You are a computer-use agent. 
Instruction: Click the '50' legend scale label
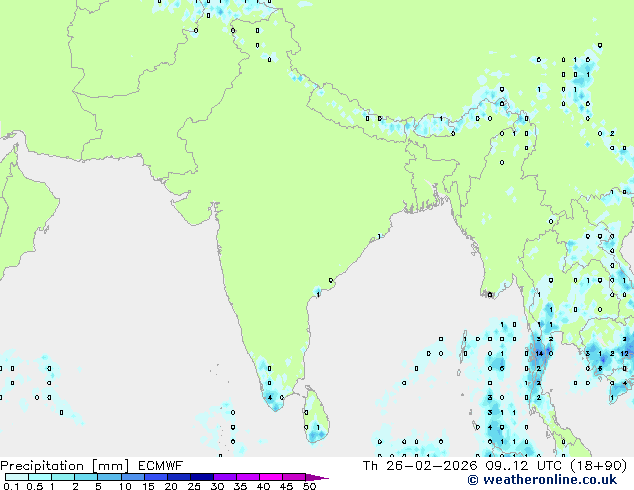coord(309,486)
